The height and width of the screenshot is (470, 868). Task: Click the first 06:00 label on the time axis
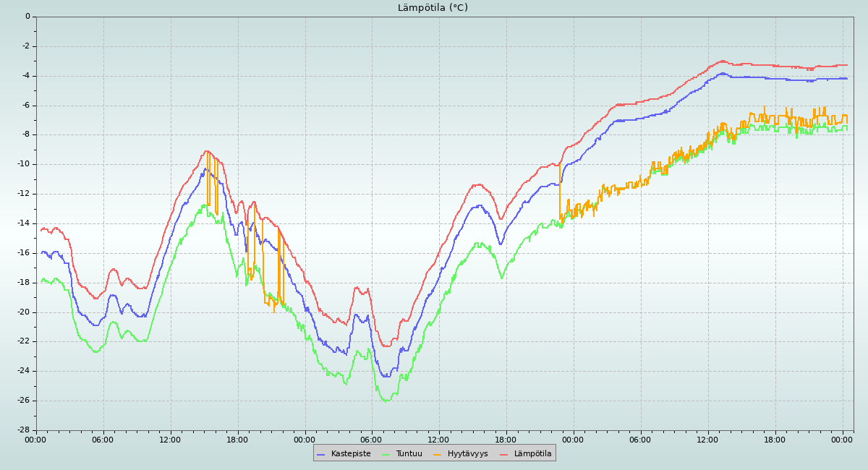pyautogui.click(x=103, y=440)
